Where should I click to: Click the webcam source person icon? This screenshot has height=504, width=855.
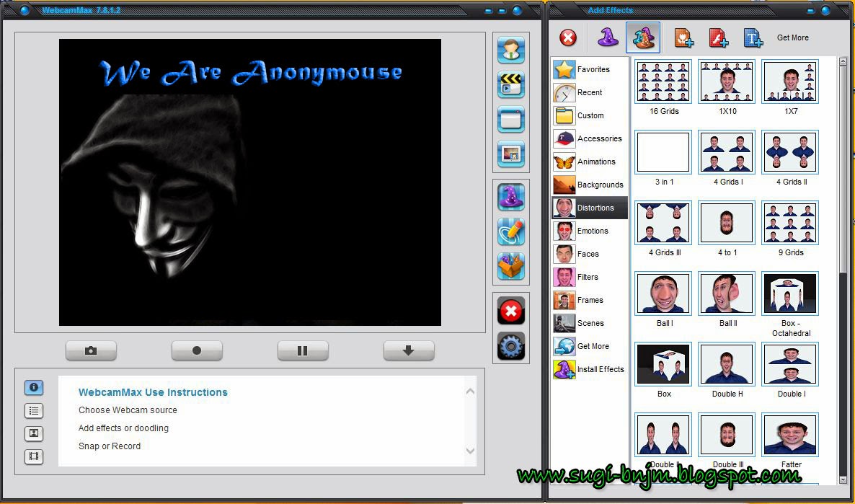coord(511,50)
